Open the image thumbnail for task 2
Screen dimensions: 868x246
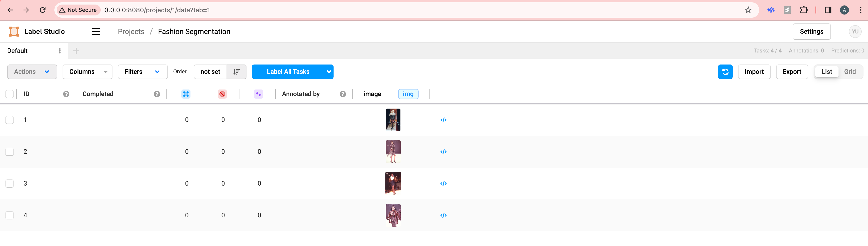tap(393, 152)
